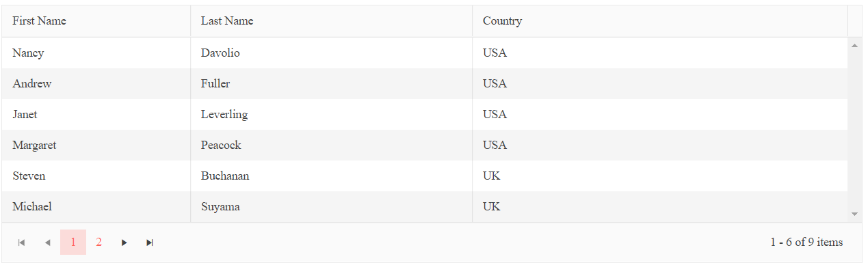The image size is (868, 263).
Task: Click the next page arrow icon
Action: tap(124, 243)
